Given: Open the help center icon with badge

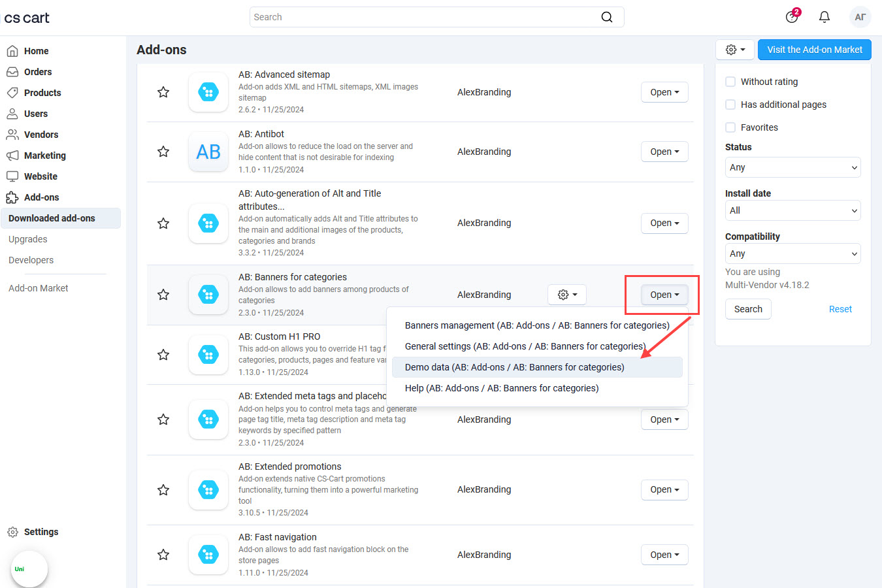Looking at the screenshot, I should tap(792, 17).
